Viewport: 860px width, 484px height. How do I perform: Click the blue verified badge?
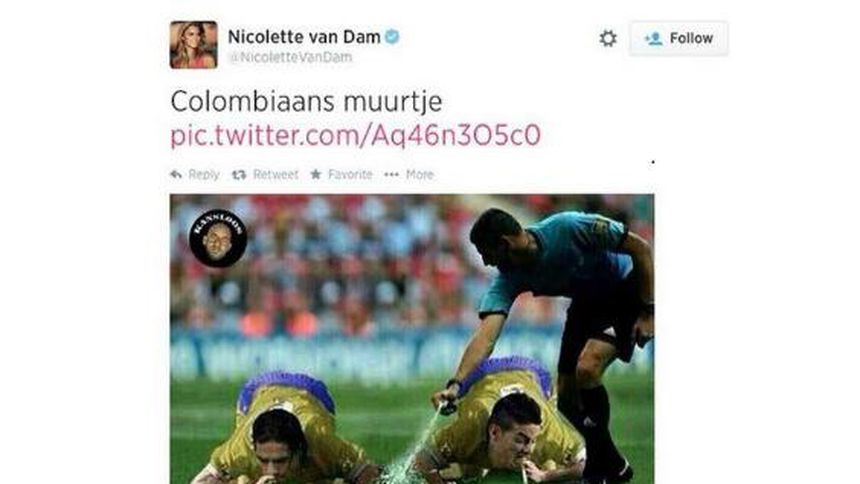pos(392,37)
